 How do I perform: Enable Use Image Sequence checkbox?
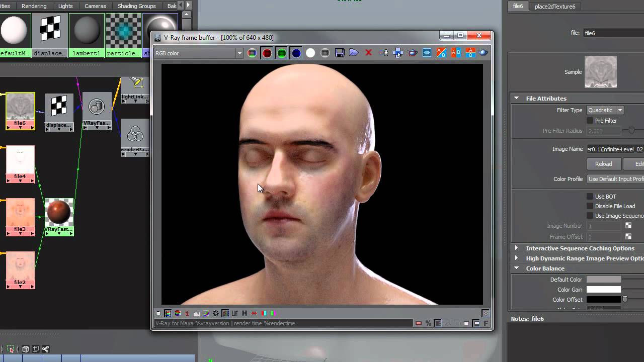590,216
